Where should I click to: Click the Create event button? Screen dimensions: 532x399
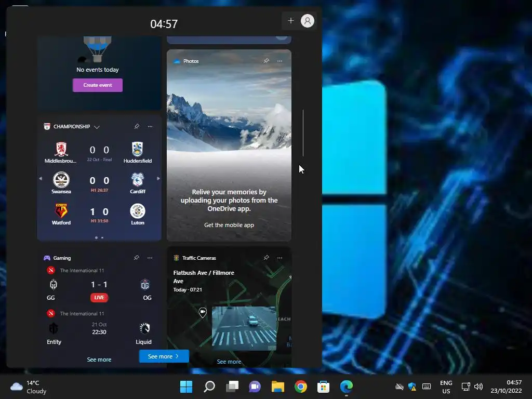[x=97, y=85]
